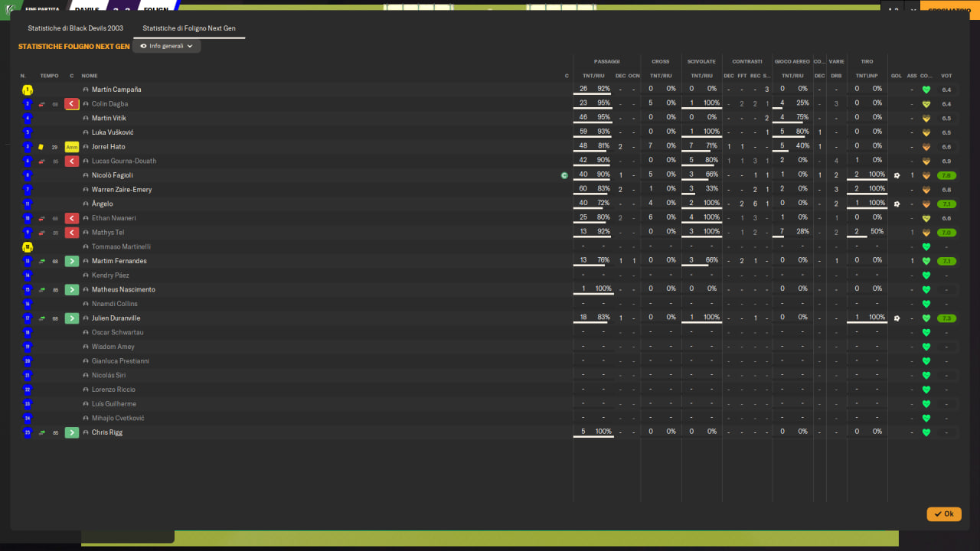
Task: Sort the table by the NOME column header
Action: click(90, 76)
